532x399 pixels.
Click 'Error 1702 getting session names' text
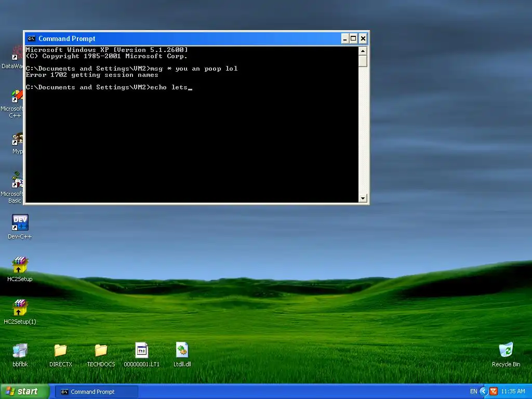[92, 75]
